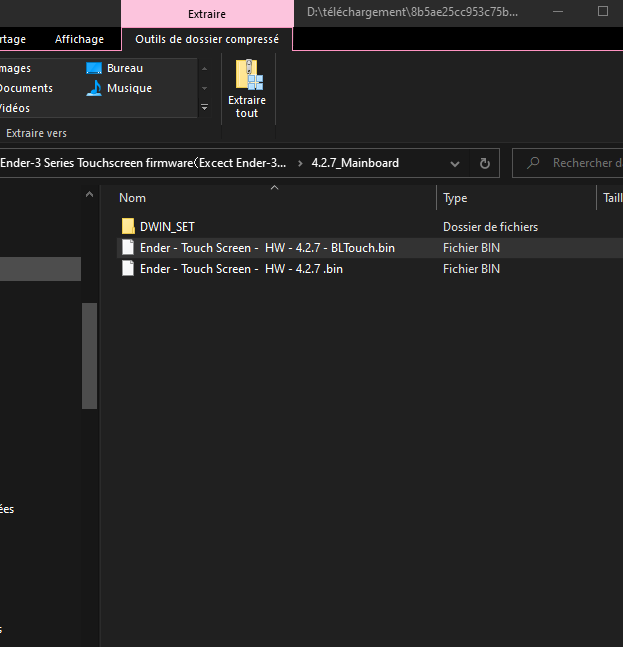Select Ender - Touch Screen - HW - 4.2.7 - BLTouch.bin
Image resolution: width=623 pixels, height=647 pixels.
coord(267,248)
